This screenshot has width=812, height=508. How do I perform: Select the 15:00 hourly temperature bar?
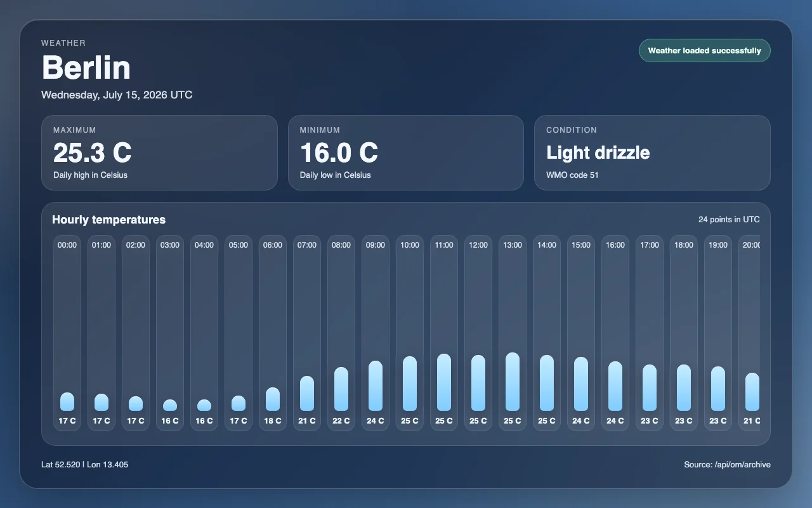[581, 384]
